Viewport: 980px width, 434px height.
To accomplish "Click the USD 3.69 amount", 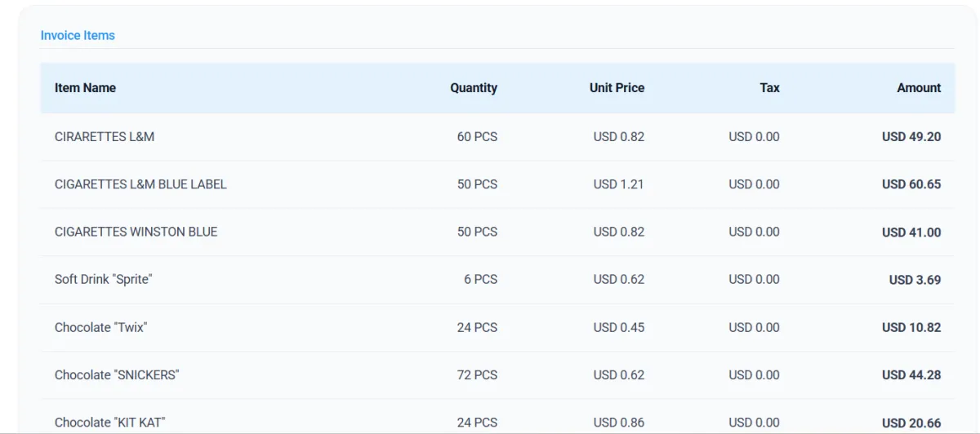I will [x=915, y=280].
